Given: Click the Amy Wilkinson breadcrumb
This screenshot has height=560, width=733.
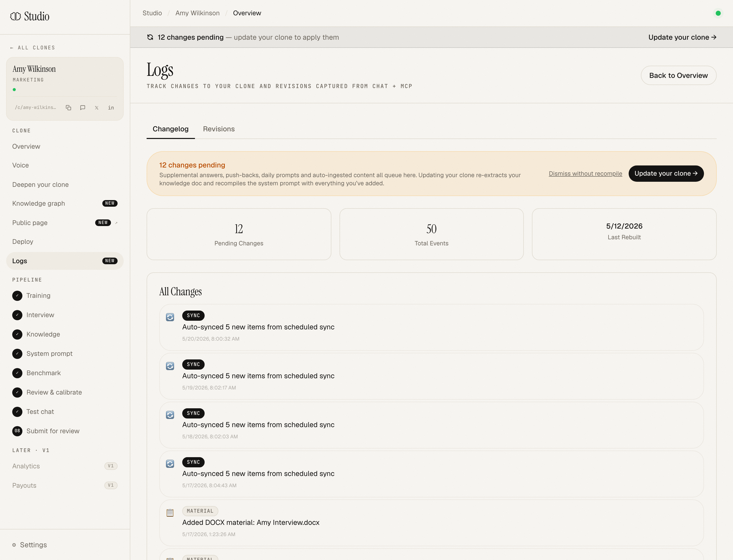Looking at the screenshot, I should pos(197,13).
